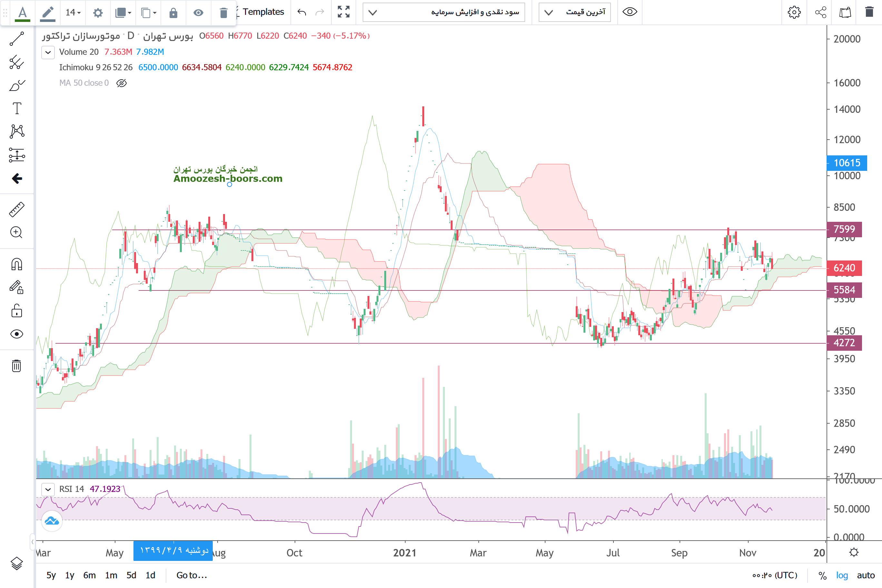Viewport: 882px width, 588px height.
Task: Open the ruler measure tool
Action: (x=16, y=210)
